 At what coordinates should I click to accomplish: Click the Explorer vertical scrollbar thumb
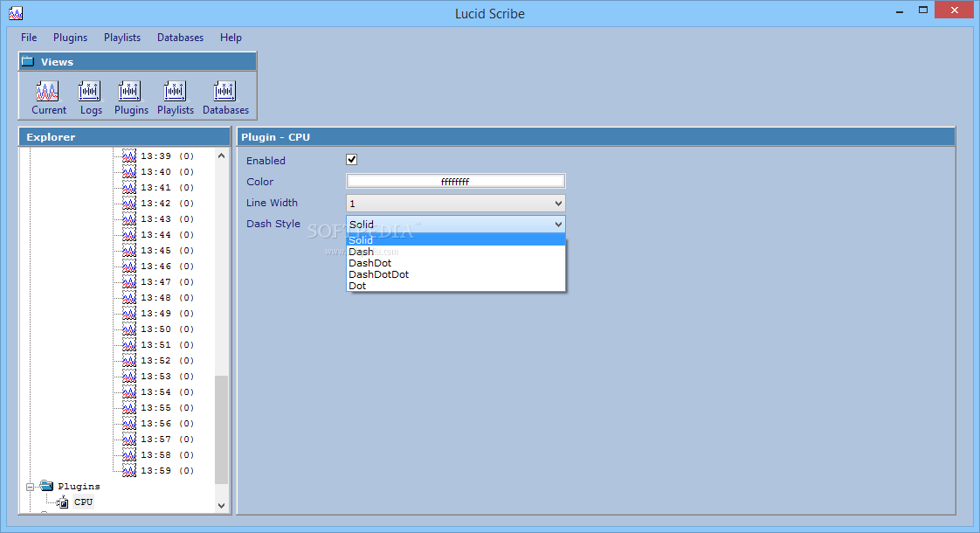point(221,430)
